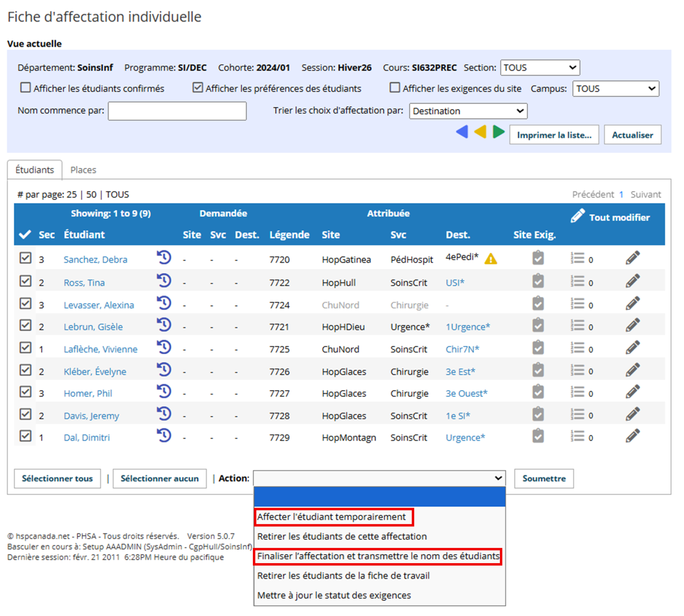The height and width of the screenshot is (616, 684).
Task: Open the Destination sort dropdown
Action: [468, 111]
